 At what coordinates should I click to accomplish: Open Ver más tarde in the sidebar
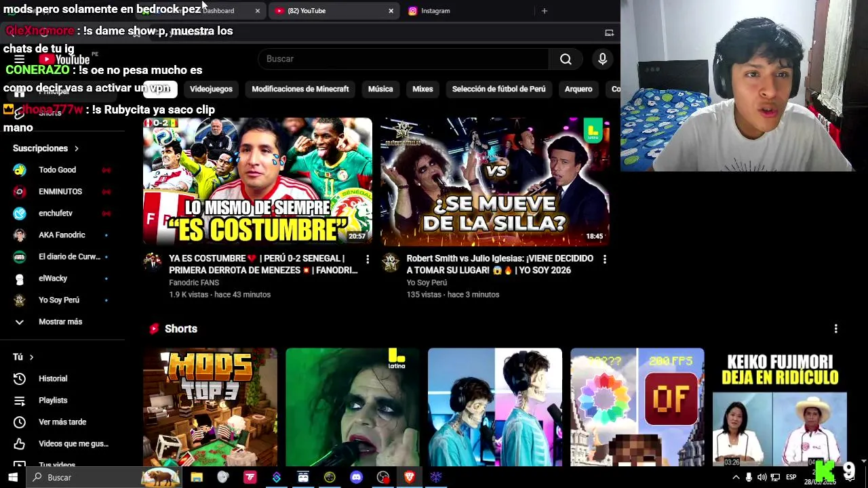pyautogui.click(x=62, y=422)
